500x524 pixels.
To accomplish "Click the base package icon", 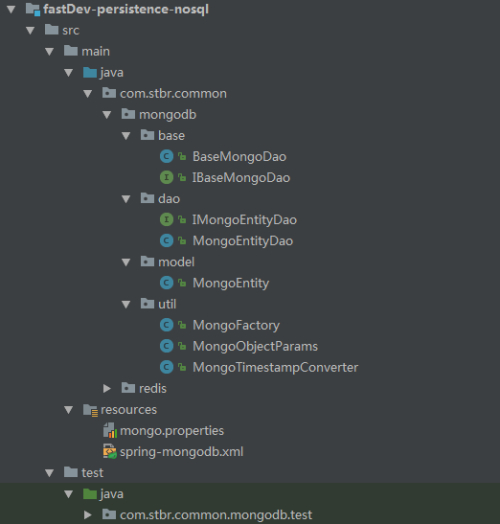I will coord(147,135).
